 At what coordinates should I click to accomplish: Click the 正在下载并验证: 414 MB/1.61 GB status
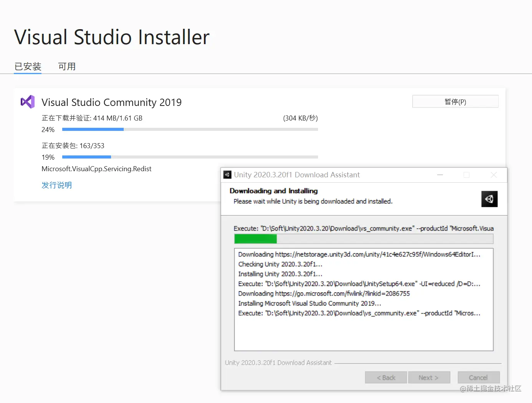(x=92, y=118)
